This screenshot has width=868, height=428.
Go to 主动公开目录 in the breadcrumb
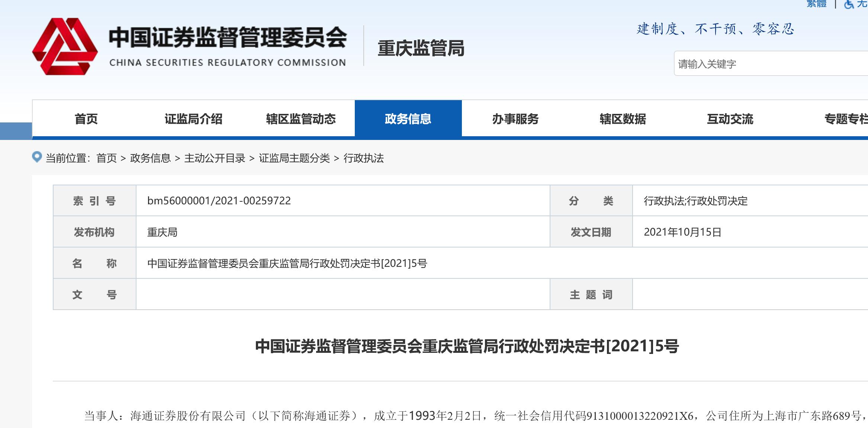[x=215, y=158]
